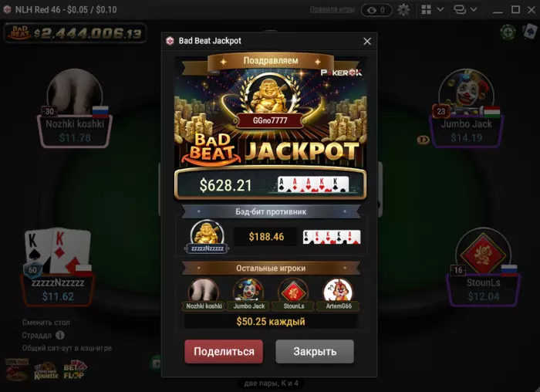Click the green add-chips icon
This screenshot has width=540, height=392.
pyautogui.click(x=508, y=32)
